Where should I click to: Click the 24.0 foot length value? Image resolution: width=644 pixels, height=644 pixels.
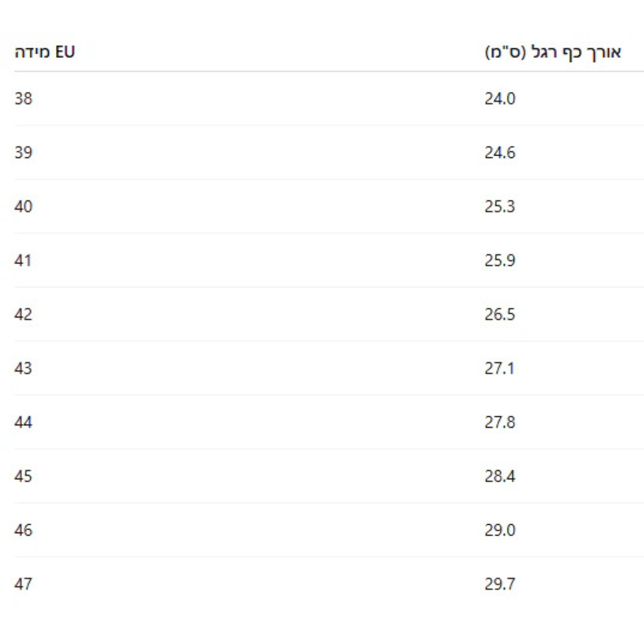coord(500,98)
